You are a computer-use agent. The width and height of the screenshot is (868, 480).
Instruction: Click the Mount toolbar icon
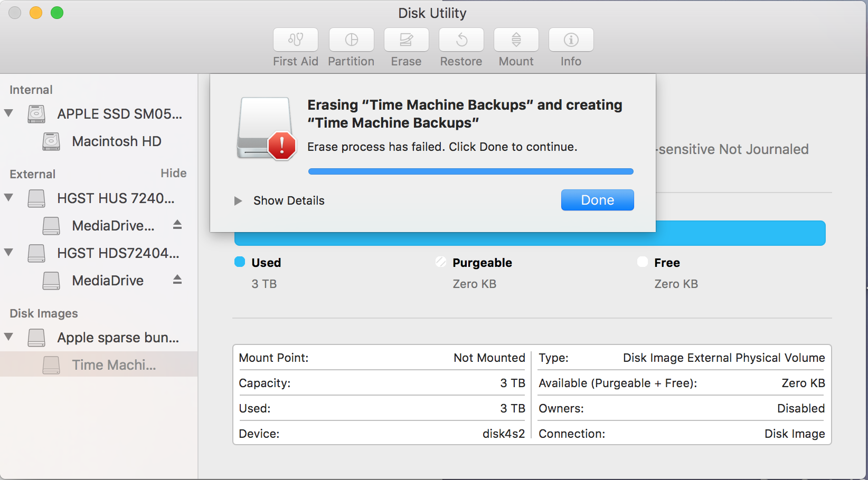pyautogui.click(x=516, y=40)
